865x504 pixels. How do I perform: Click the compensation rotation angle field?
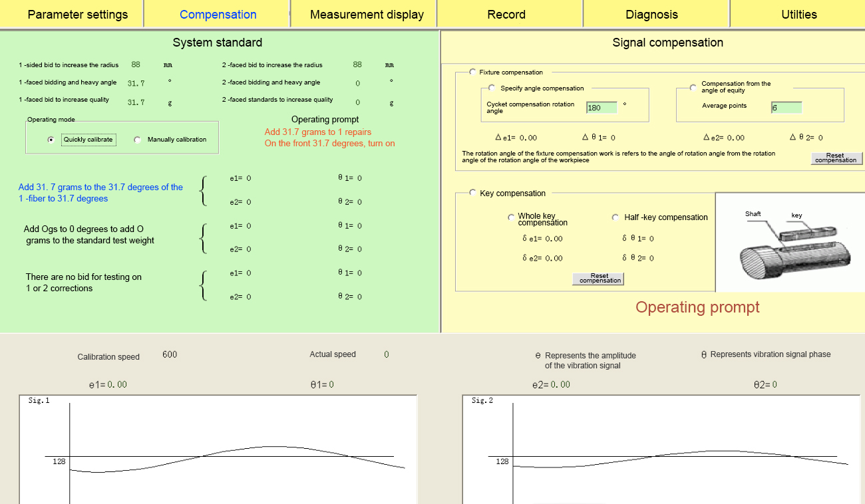click(602, 108)
